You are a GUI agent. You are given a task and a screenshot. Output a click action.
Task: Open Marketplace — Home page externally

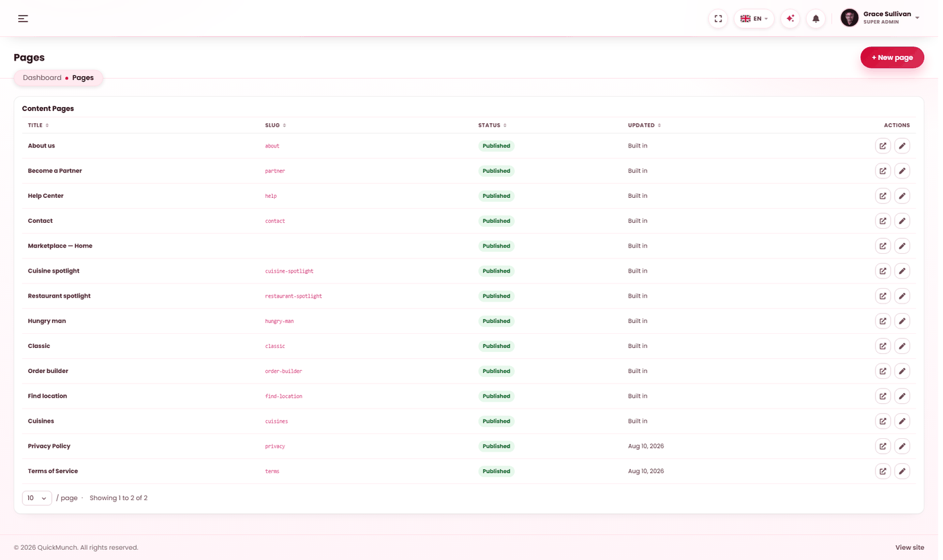pyautogui.click(x=882, y=246)
